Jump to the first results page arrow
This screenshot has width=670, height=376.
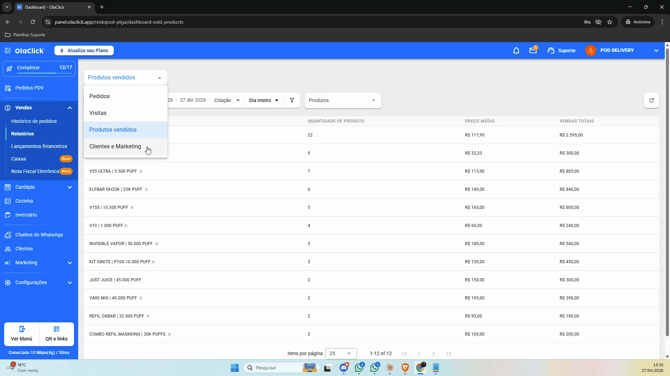404,354
